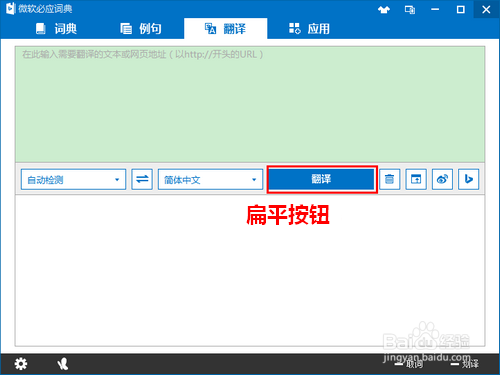The height and width of the screenshot is (375, 500).
Task: Switch to the 词典 dictionary tab
Action: 57,29
